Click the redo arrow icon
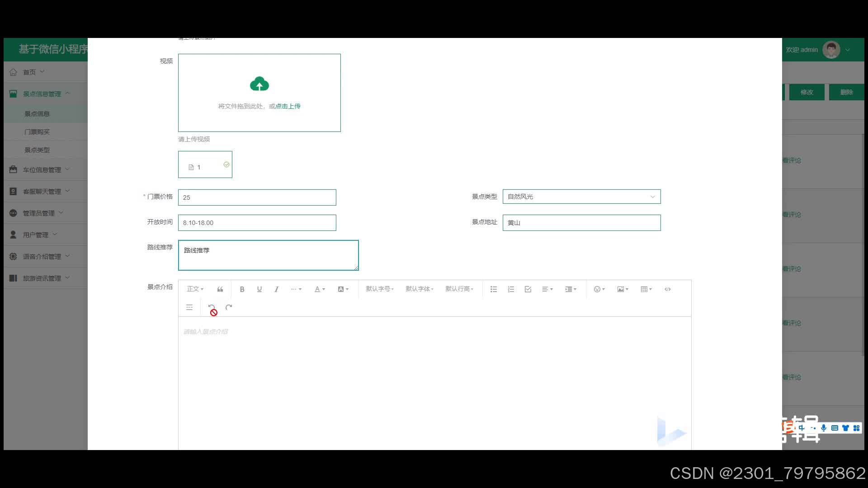The height and width of the screenshot is (488, 868). tap(229, 307)
